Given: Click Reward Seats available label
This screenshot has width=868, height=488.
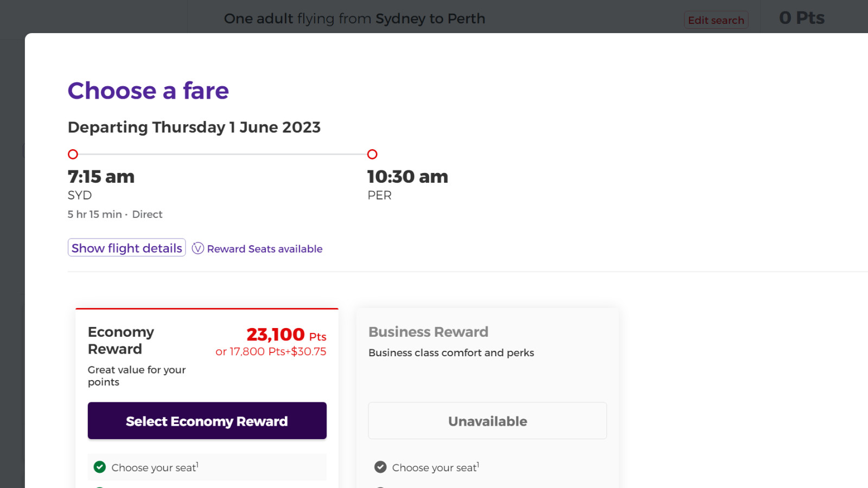Looking at the screenshot, I should [x=265, y=249].
